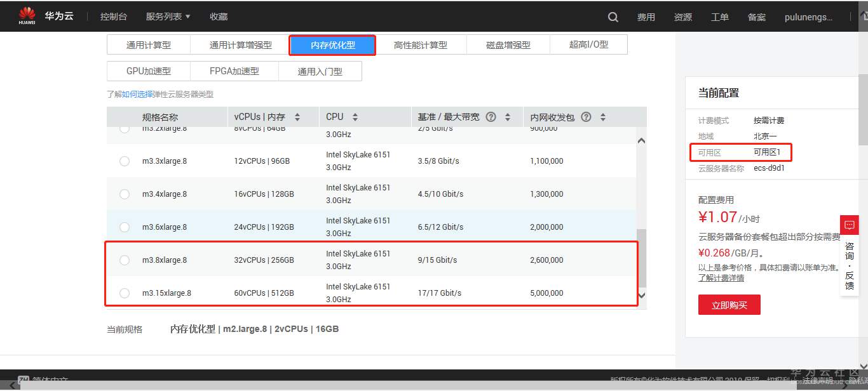This screenshot has width=868, height=391.
Task: Open 收藏 in the header
Action: 219,17
